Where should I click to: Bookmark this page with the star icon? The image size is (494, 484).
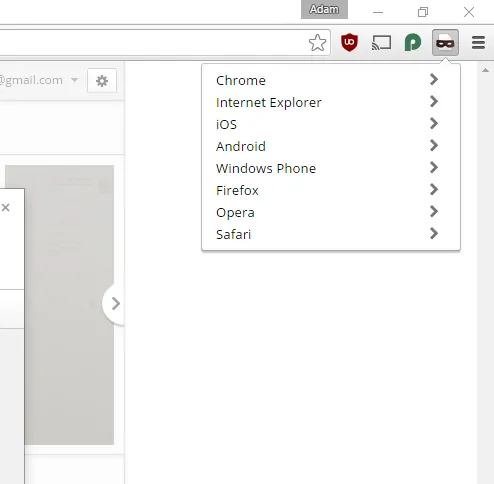pyautogui.click(x=317, y=43)
